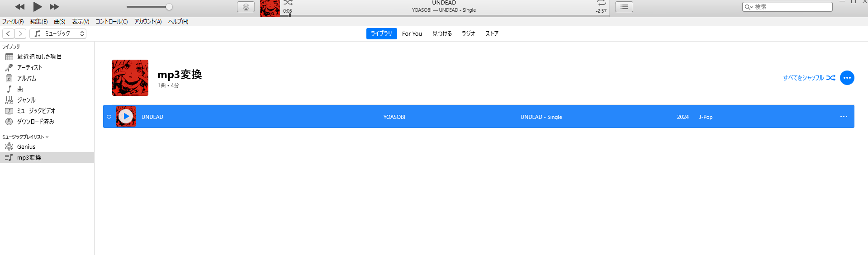Open the blue more options circle button
Viewport: 868px width, 255px height.
tap(847, 78)
